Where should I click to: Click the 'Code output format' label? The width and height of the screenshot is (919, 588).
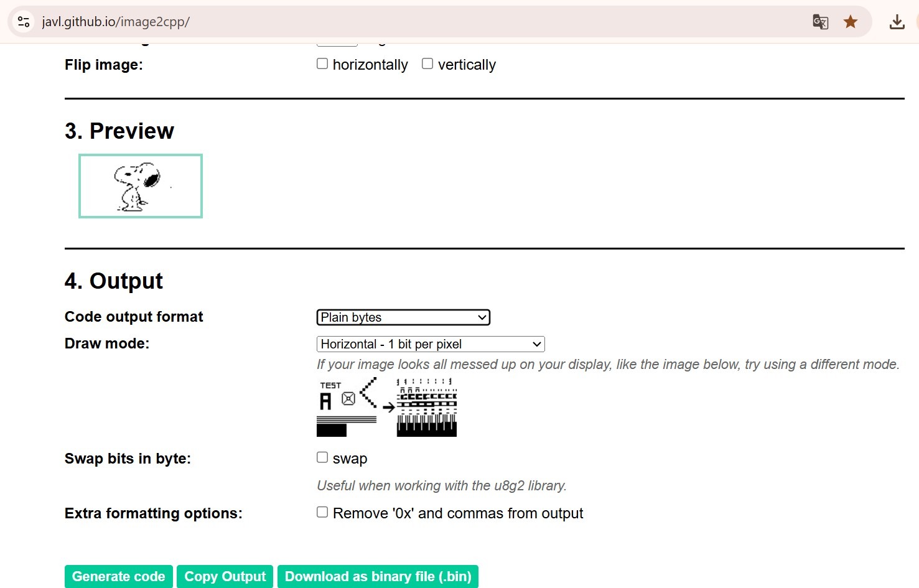coord(134,317)
